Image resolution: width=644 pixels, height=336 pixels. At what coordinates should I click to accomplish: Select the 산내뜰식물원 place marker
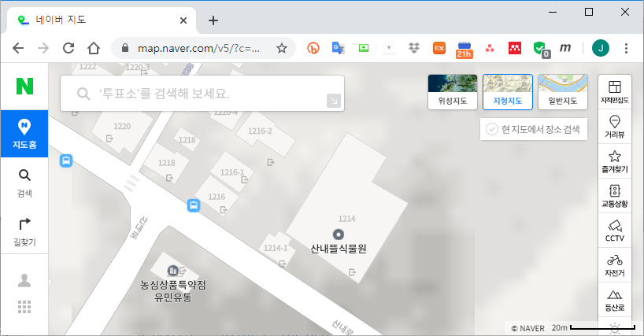point(338,234)
